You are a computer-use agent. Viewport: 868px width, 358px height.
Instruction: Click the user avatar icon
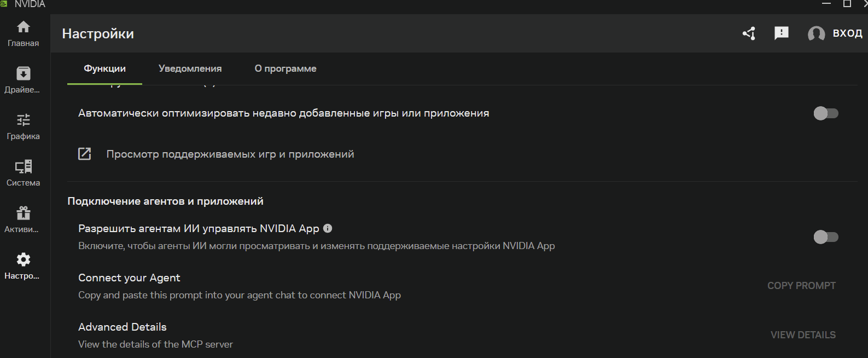816,34
